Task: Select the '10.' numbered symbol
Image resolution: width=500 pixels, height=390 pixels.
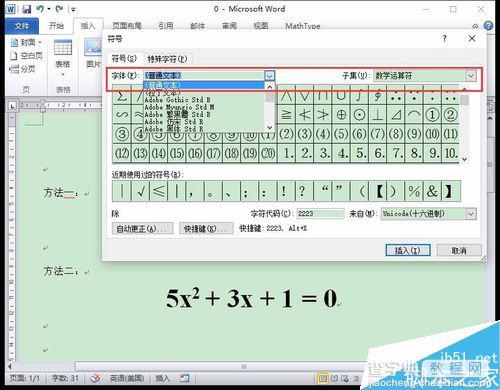Action: 450,153
